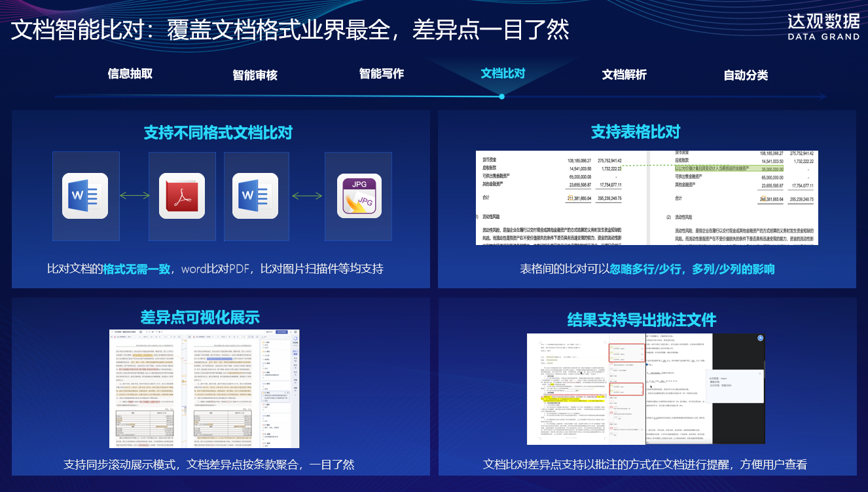This screenshot has height=492, width=868.
Task: Click the green arrow between Word and JPG
Action: click(308, 195)
